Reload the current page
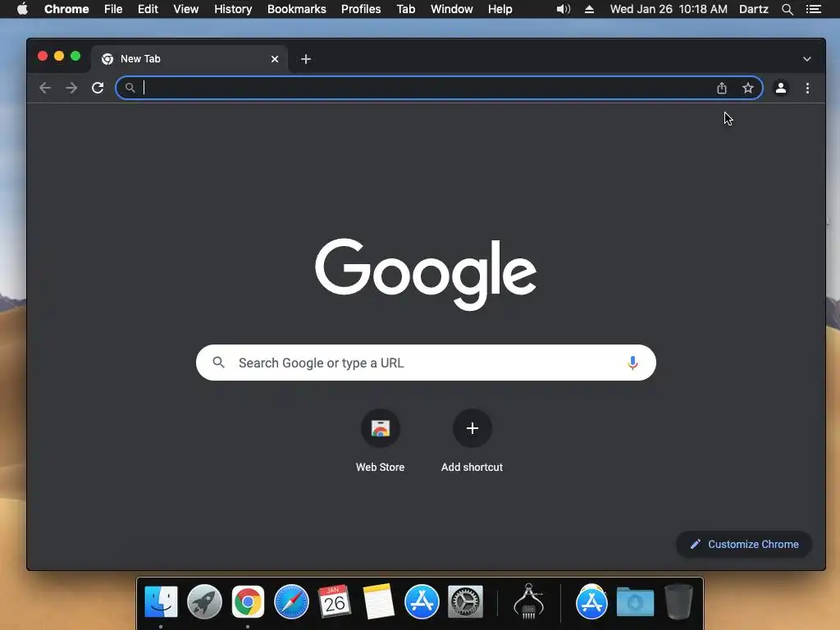The image size is (840, 630). point(98,88)
